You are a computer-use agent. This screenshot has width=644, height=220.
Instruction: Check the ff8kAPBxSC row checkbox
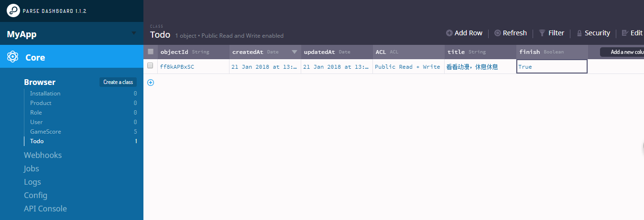pyautogui.click(x=150, y=65)
